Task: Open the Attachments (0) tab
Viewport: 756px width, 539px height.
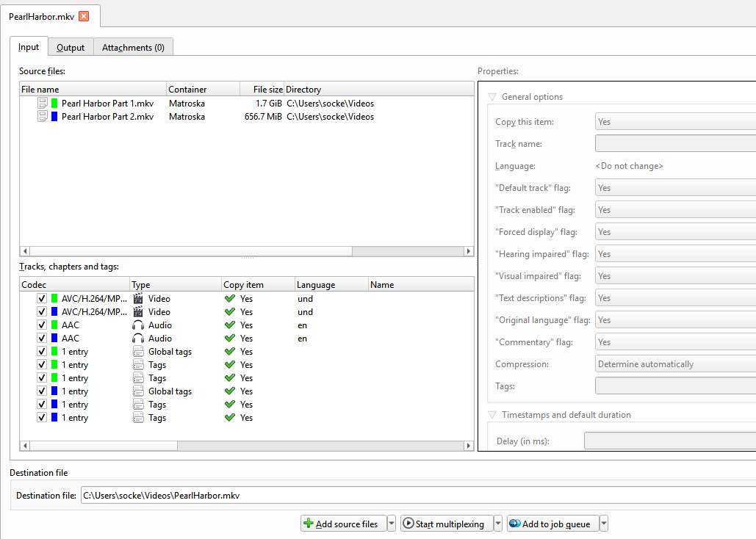Action: pos(133,47)
